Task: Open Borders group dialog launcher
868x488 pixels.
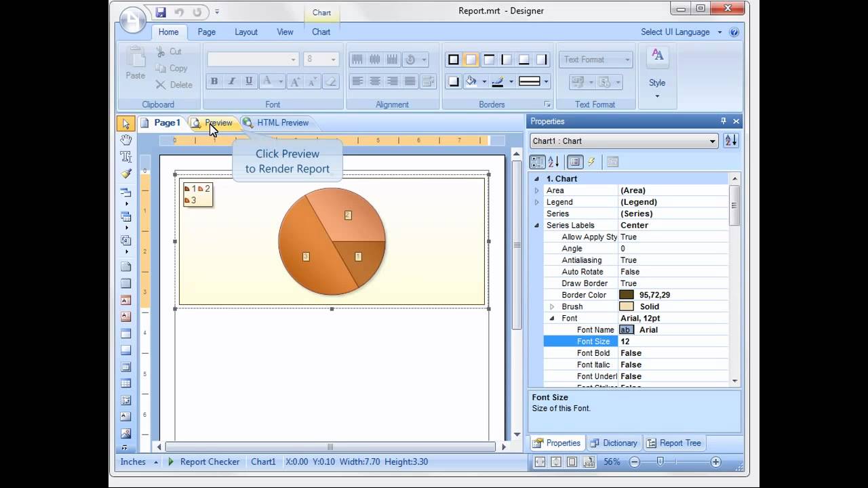Action: 547,104
